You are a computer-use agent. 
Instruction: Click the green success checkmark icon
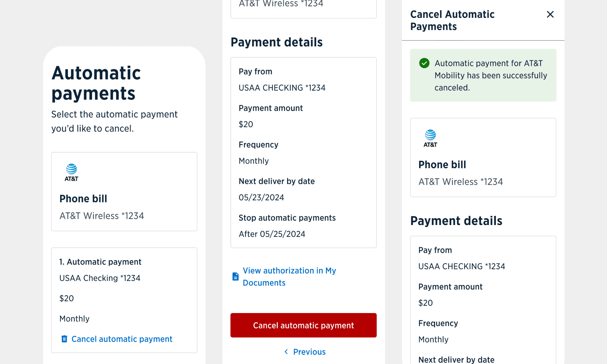(x=424, y=63)
